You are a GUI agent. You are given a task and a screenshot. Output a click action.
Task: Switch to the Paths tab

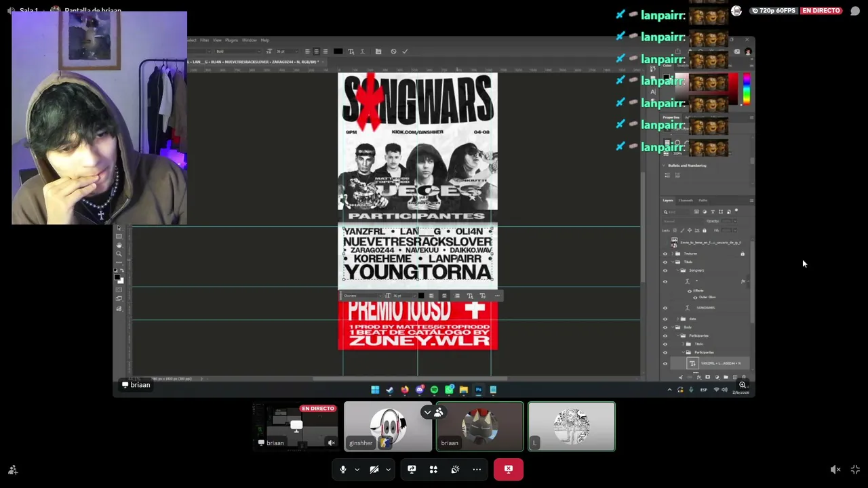pos(703,201)
